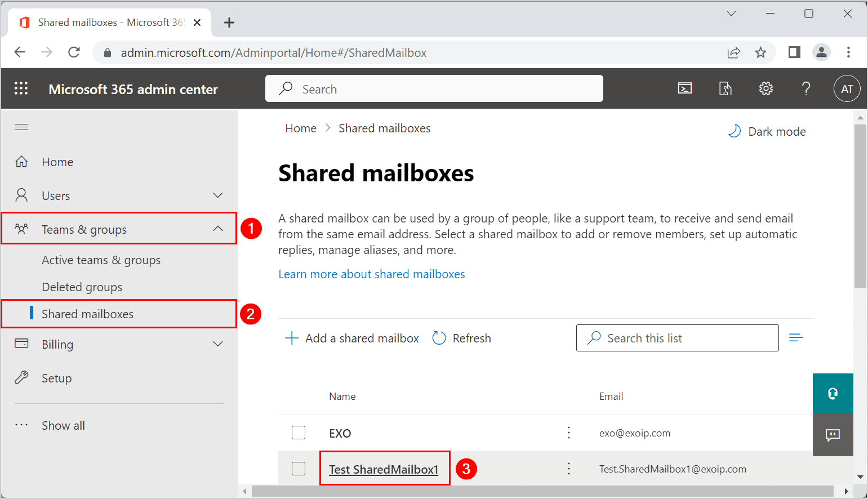Screen dimensions: 868x499
Task: Open the feedback chat icon on the right edge
Action: (833, 435)
